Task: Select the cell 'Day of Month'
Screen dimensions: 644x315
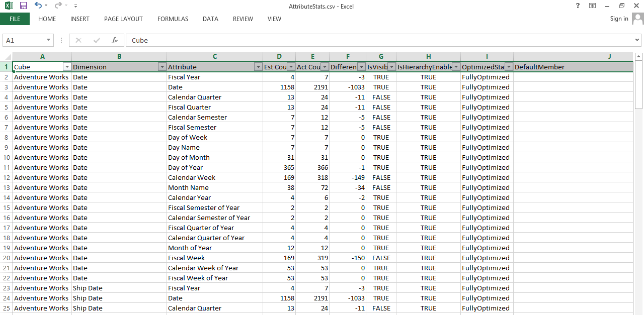Action: coord(215,157)
